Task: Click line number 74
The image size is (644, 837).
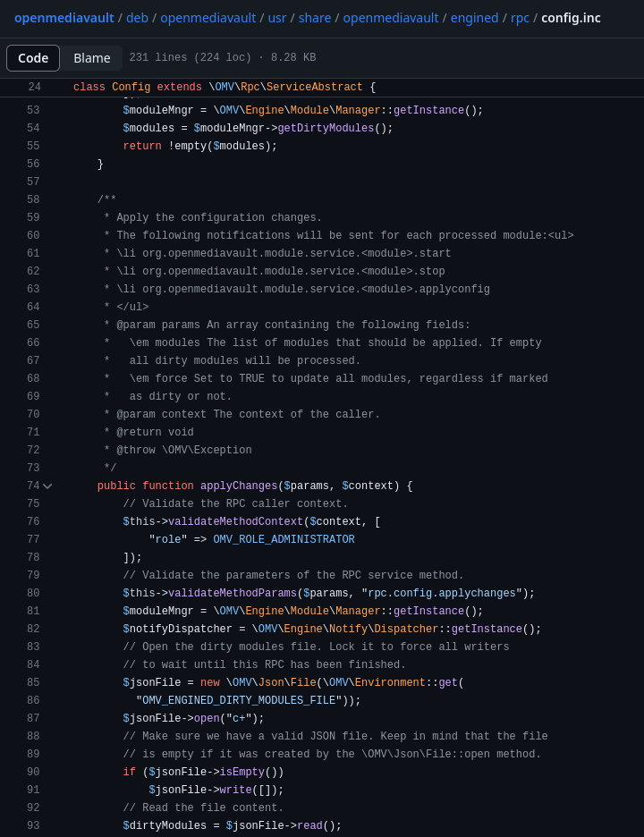Action: pos(33,486)
